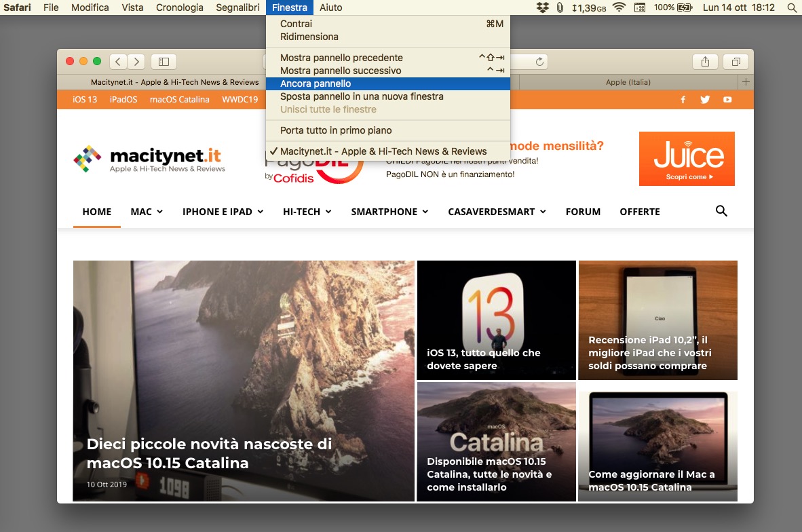Click the 1,39GB memory indicator

click(x=589, y=7)
